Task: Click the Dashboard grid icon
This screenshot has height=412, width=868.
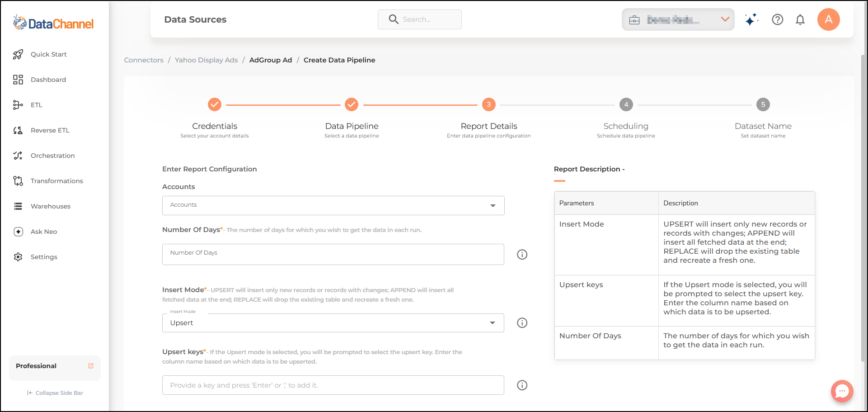Action: pos(18,80)
